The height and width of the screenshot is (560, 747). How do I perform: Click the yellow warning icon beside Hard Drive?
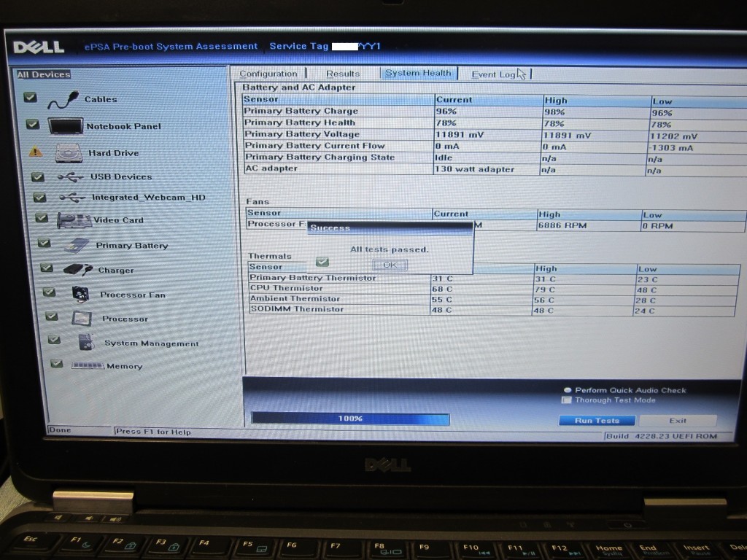coord(36,152)
